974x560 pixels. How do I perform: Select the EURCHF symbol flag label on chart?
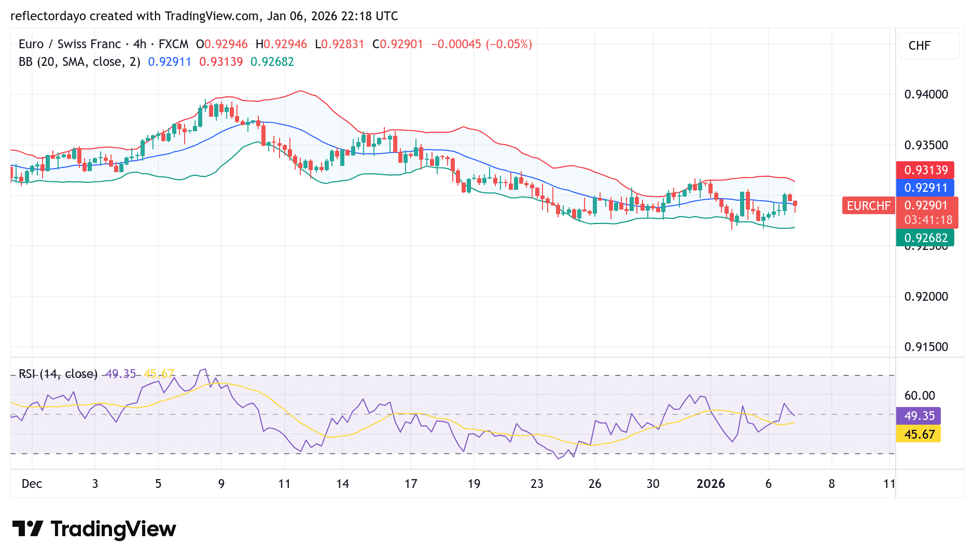(868, 206)
